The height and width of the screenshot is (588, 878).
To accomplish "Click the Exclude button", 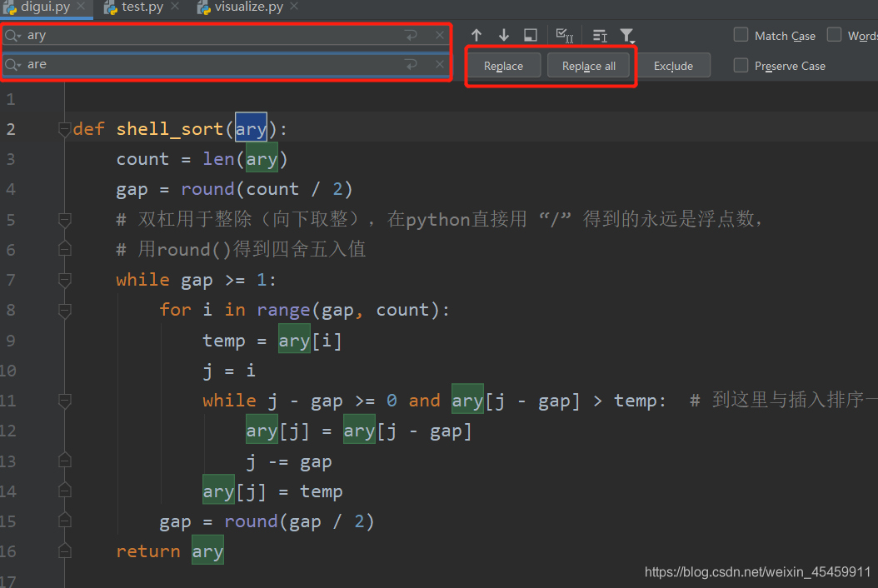I will 673,66.
